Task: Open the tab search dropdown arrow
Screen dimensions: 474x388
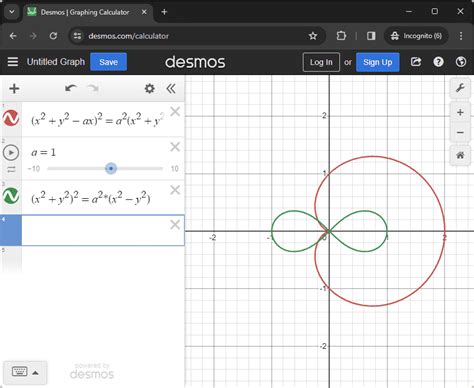Action: (12, 12)
